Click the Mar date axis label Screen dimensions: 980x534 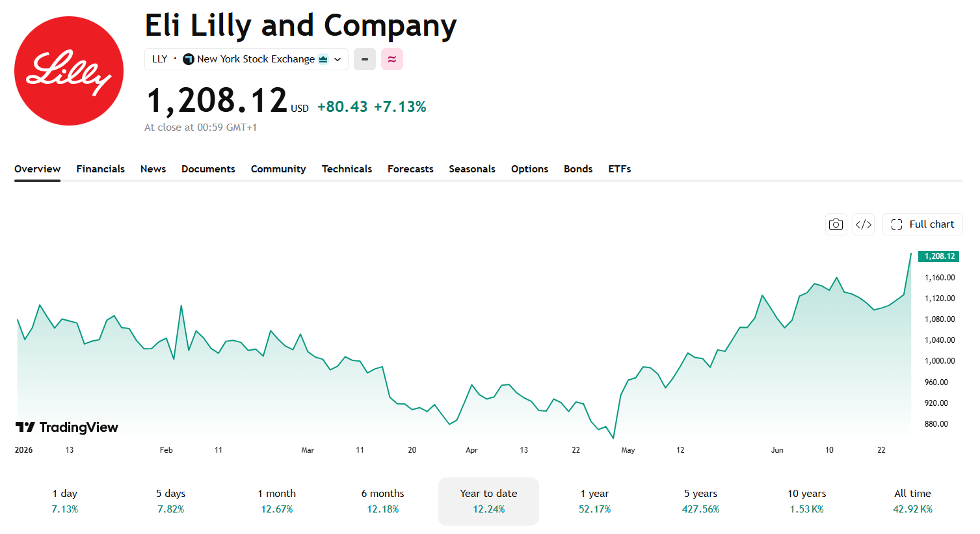tap(308, 450)
